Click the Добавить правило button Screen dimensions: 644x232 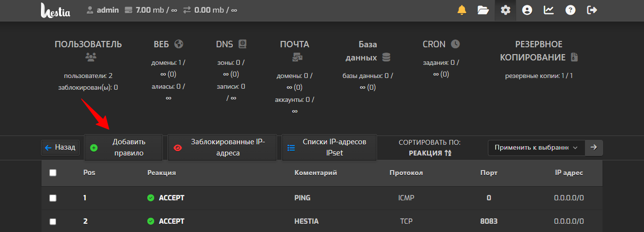123,147
